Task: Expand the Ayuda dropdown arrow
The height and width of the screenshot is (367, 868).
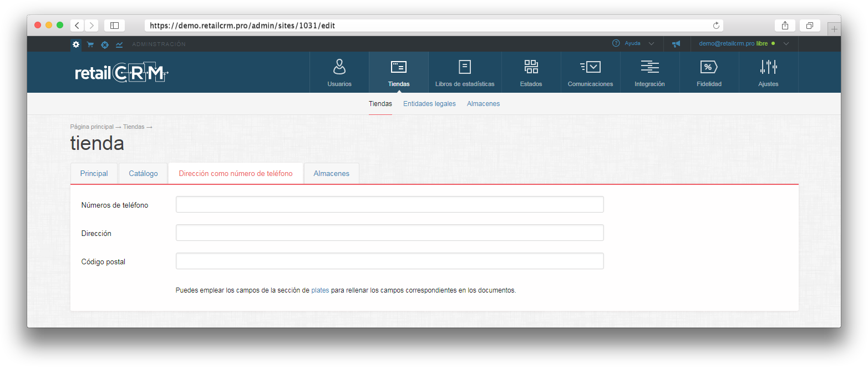Action: (x=651, y=43)
